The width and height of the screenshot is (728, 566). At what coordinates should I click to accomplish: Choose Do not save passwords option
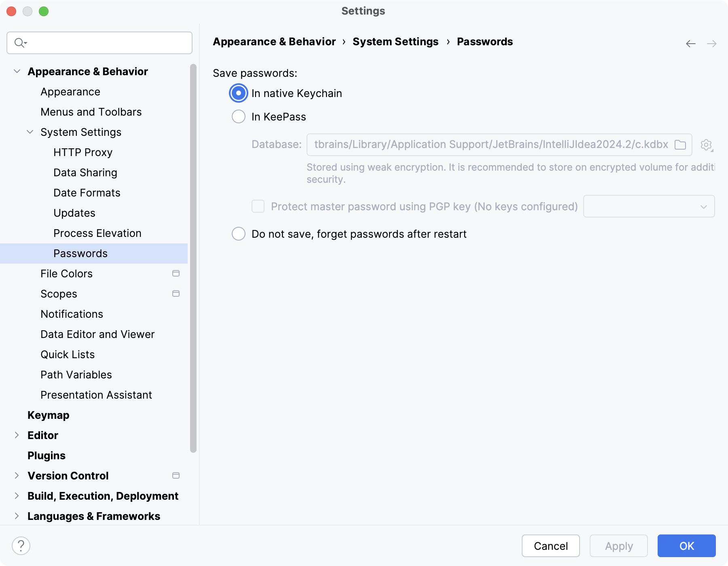239,234
